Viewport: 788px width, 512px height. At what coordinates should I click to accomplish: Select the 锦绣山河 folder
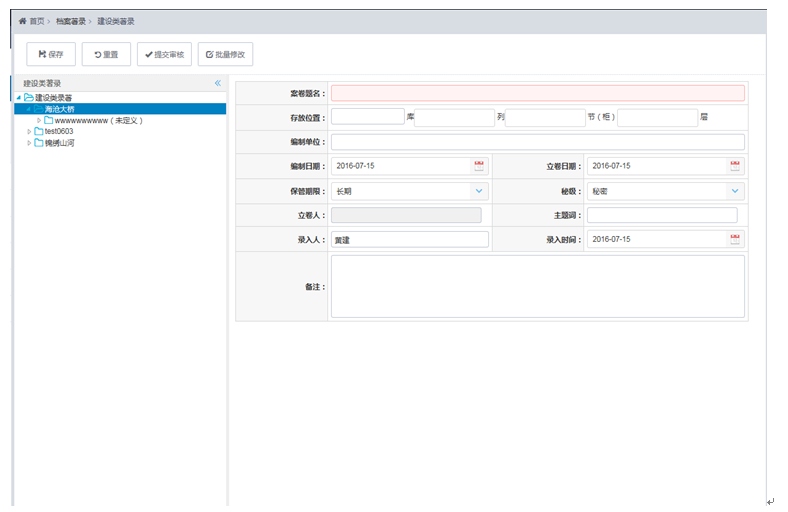tap(59, 143)
